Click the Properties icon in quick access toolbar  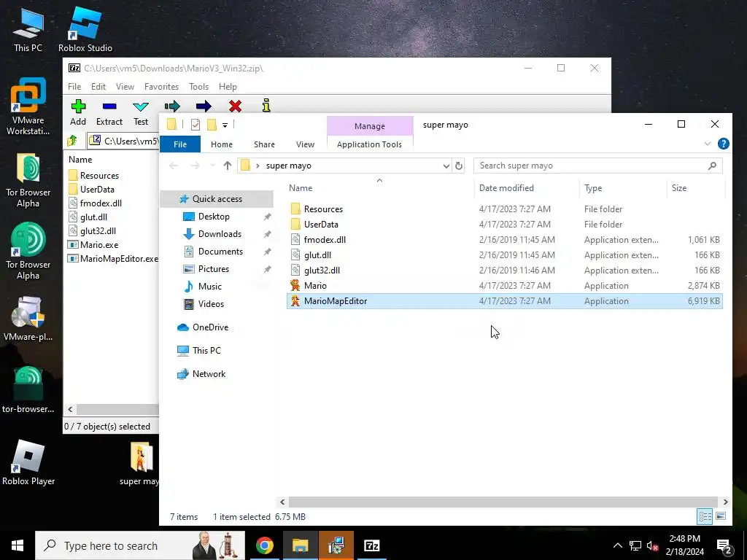point(196,125)
